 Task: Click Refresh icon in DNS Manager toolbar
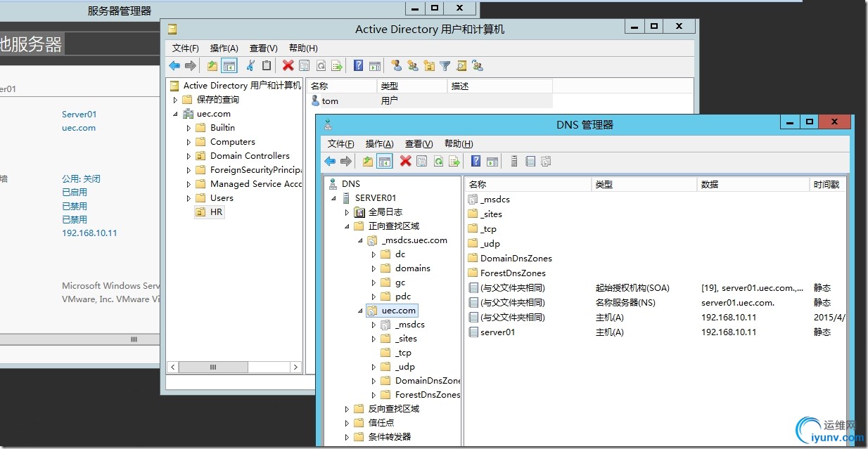[438, 161]
